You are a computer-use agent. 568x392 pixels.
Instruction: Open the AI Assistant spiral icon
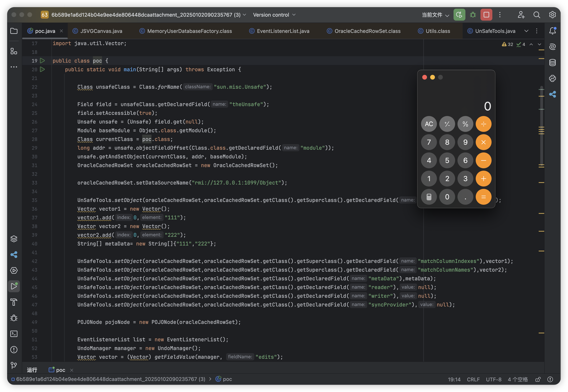(x=553, y=47)
